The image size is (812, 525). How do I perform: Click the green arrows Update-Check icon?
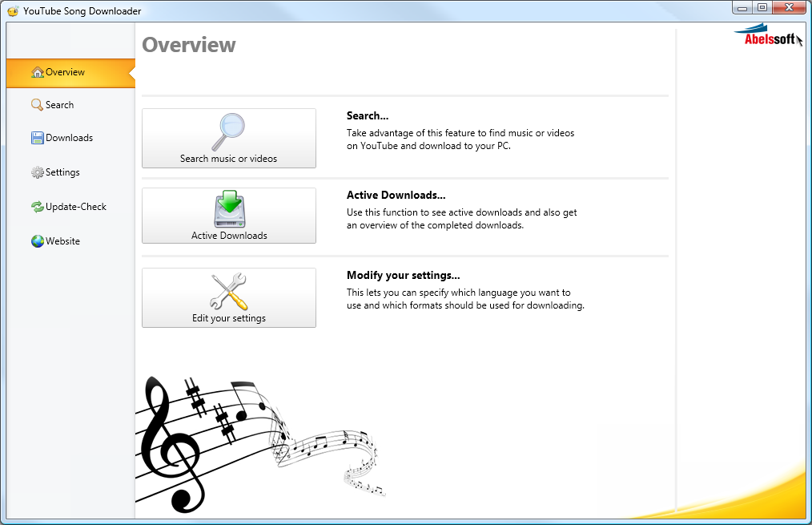[38, 207]
